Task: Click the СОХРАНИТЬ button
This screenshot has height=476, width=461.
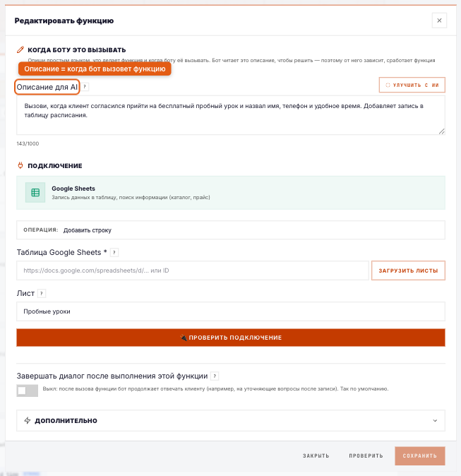Action: pyautogui.click(x=420, y=456)
